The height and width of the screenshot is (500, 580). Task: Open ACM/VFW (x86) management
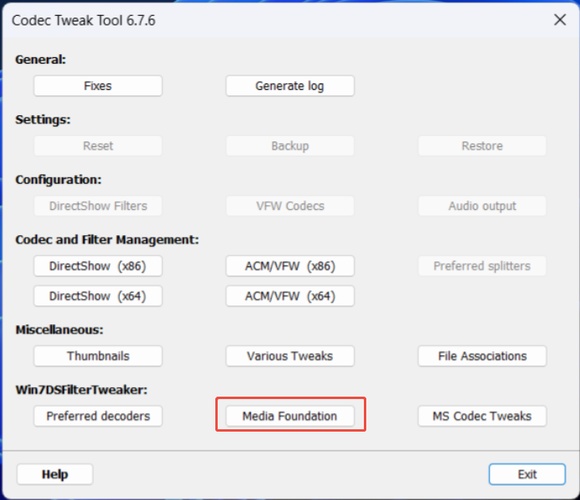(290, 266)
